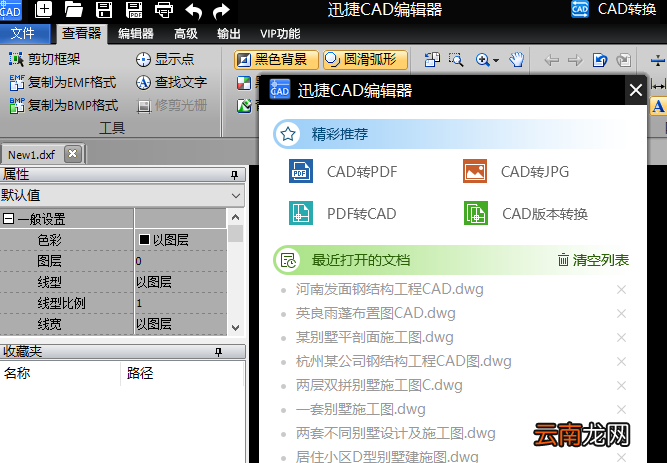Screen dimensions: 667x463
Task: Open the VIP功能 tab
Action: 280,34
